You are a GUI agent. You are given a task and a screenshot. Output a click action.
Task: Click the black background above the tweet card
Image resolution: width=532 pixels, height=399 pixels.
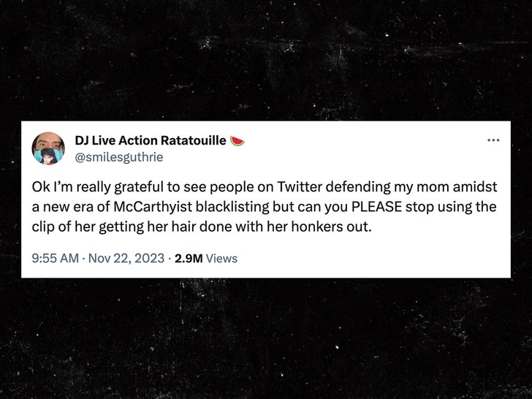tap(266, 58)
